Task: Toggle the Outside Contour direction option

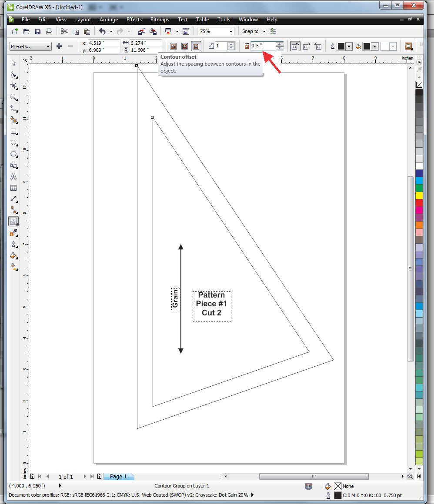Action: [195, 46]
